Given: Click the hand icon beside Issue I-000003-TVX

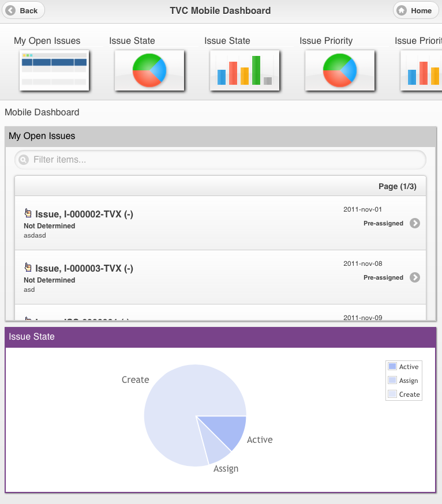Looking at the screenshot, I should [x=28, y=268].
